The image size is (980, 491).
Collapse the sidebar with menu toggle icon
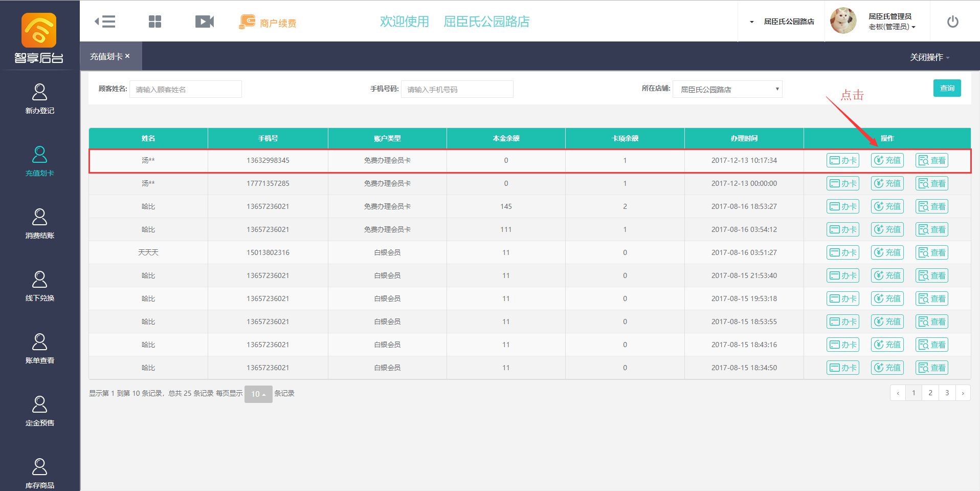(x=105, y=22)
